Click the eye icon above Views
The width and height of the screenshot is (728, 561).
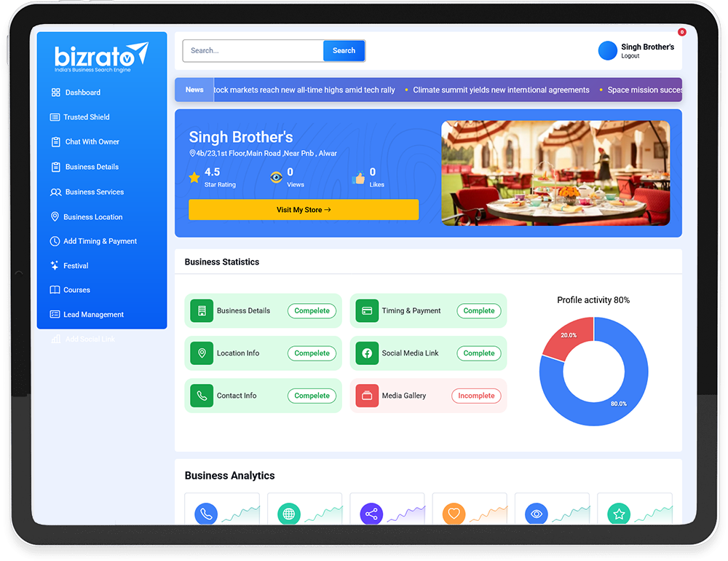pos(276,177)
